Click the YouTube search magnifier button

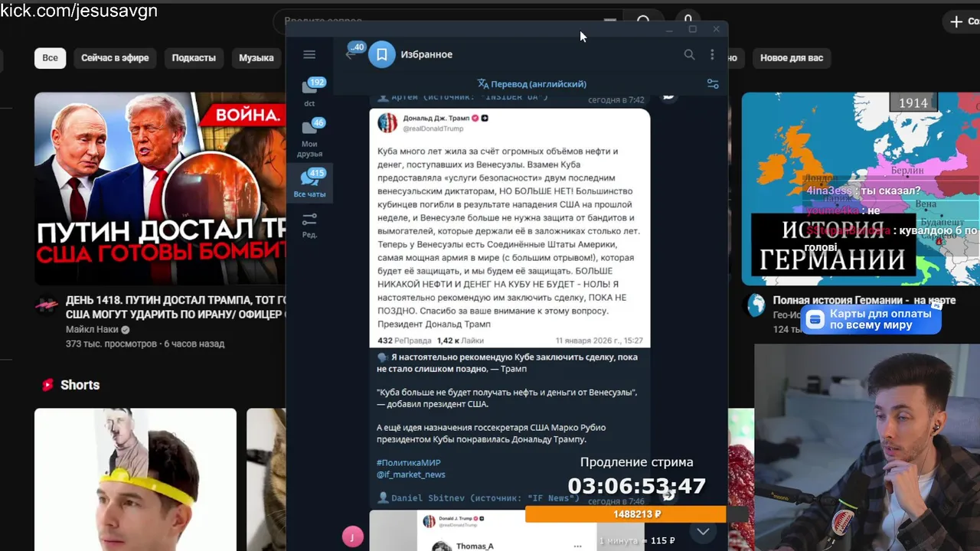pos(643,21)
